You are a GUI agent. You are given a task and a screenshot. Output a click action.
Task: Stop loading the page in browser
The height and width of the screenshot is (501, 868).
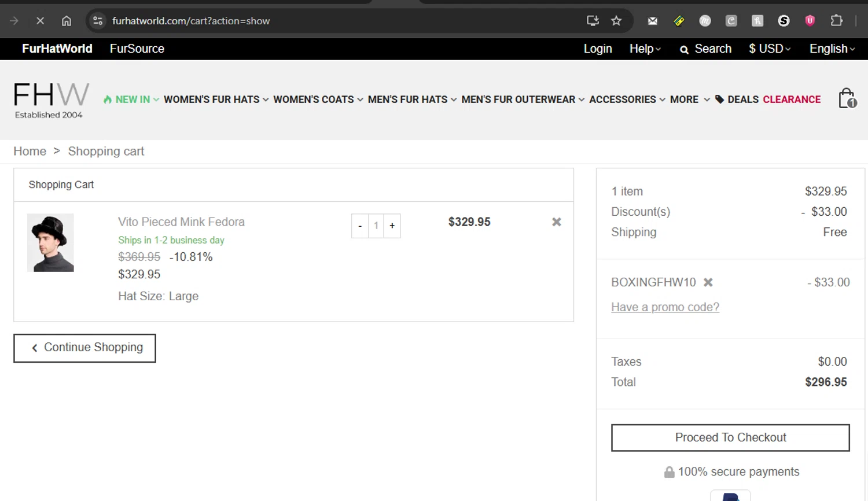pos(40,21)
